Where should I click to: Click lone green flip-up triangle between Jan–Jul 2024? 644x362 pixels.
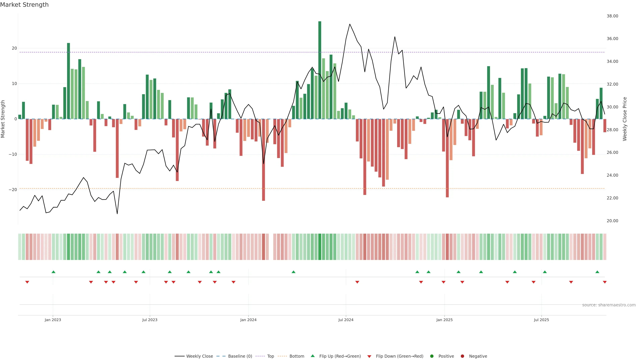pyautogui.click(x=293, y=272)
